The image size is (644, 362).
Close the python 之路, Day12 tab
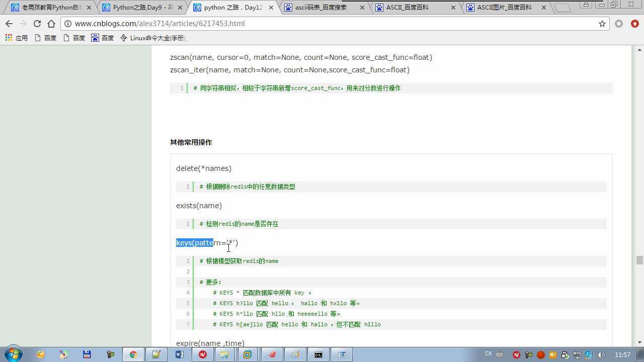[271, 8]
